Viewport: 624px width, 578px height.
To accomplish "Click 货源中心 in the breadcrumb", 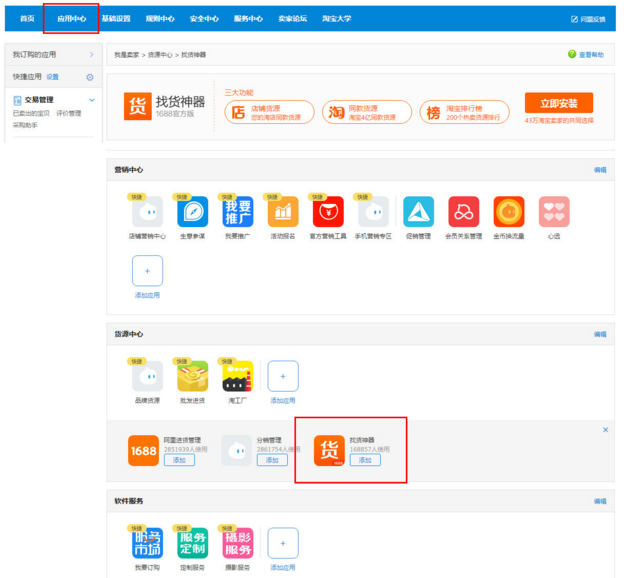I will click(160, 55).
